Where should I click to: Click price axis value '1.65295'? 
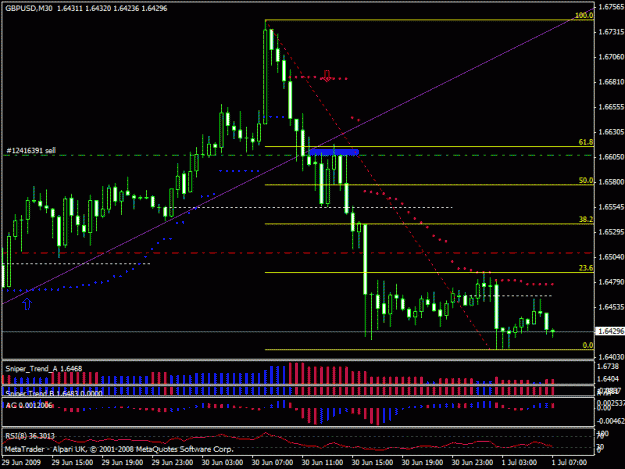[611, 232]
